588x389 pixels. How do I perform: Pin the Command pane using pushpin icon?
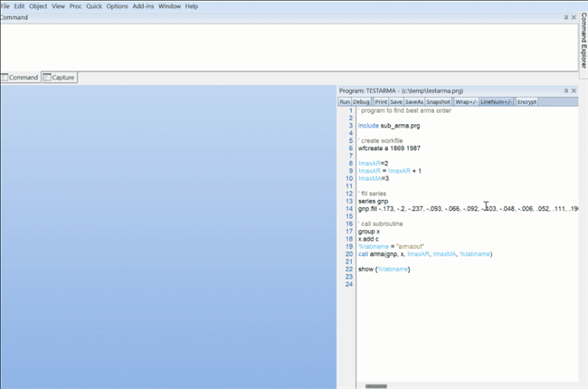[566, 17]
